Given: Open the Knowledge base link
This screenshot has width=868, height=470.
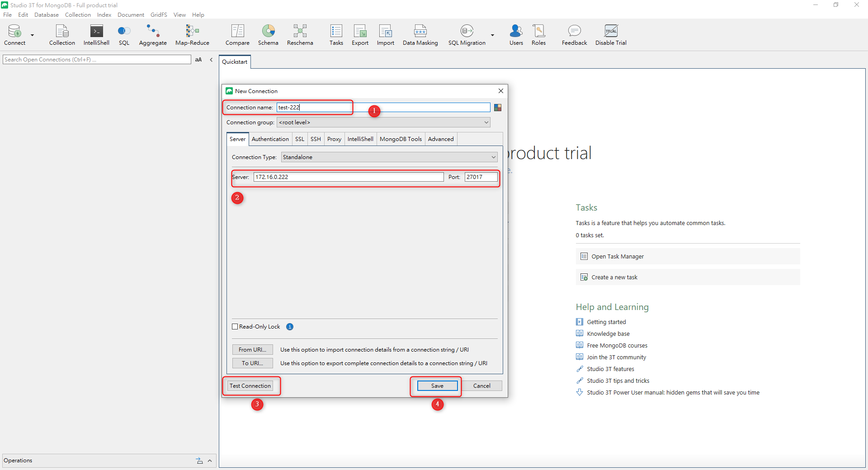Looking at the screenshot, I should coord(608,334).
